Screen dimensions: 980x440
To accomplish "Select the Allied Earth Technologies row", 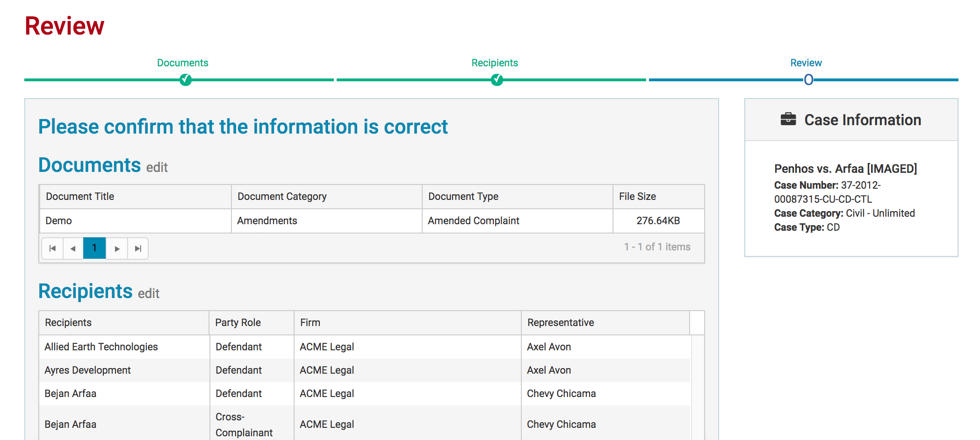I will 101,347.
